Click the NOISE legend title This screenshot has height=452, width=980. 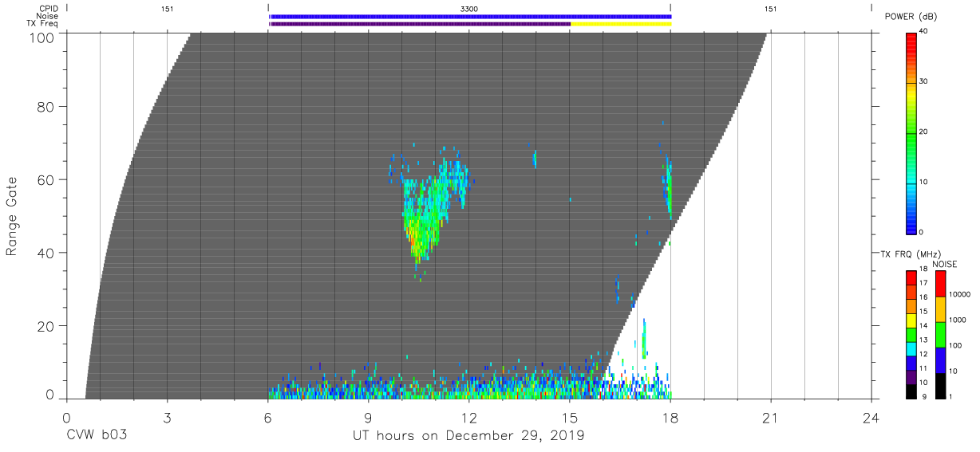coord(944,263)
